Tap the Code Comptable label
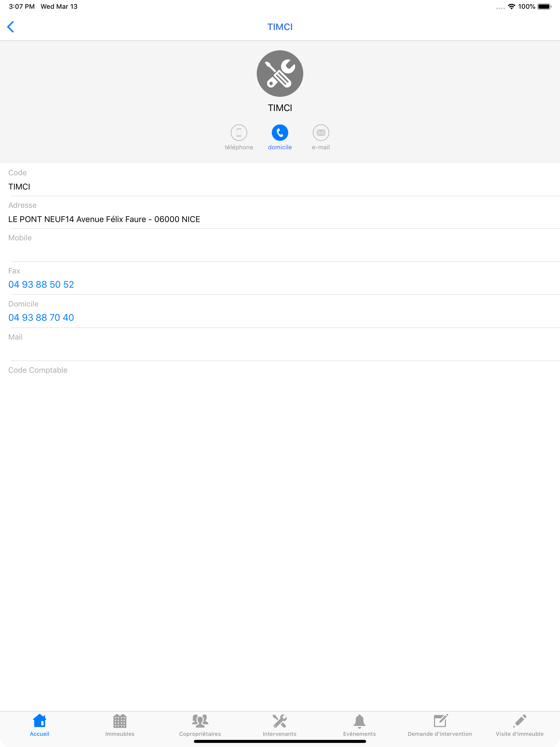 point(38,370)
